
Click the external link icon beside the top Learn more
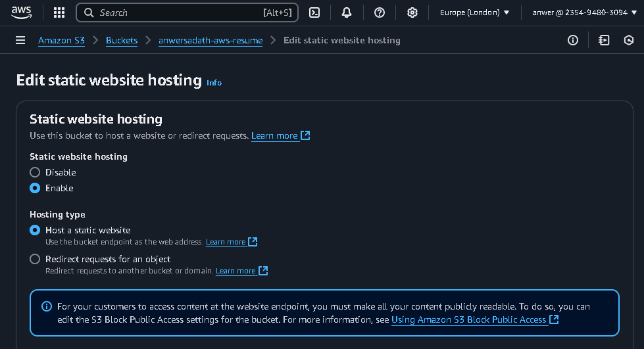pyautogui.click(x=305, y=135)
